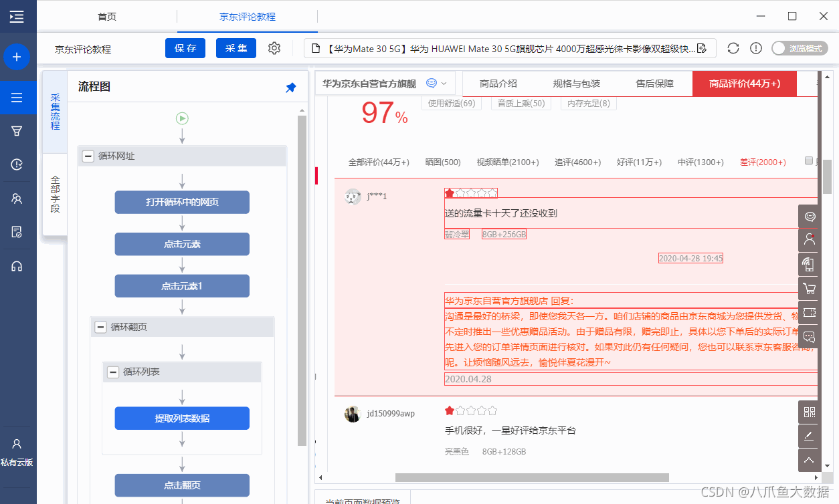Image resolution: width=839 pixels, height=504 pixels.
Task: Click the blue plus new task button
Action: pyautogui.click(x=17, y=57)
